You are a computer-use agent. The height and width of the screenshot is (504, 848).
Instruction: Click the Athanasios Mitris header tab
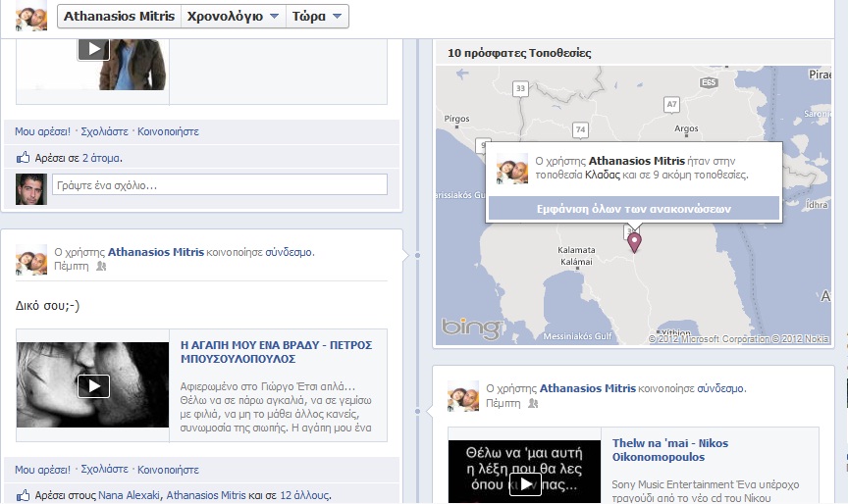[x=120, y=17]
